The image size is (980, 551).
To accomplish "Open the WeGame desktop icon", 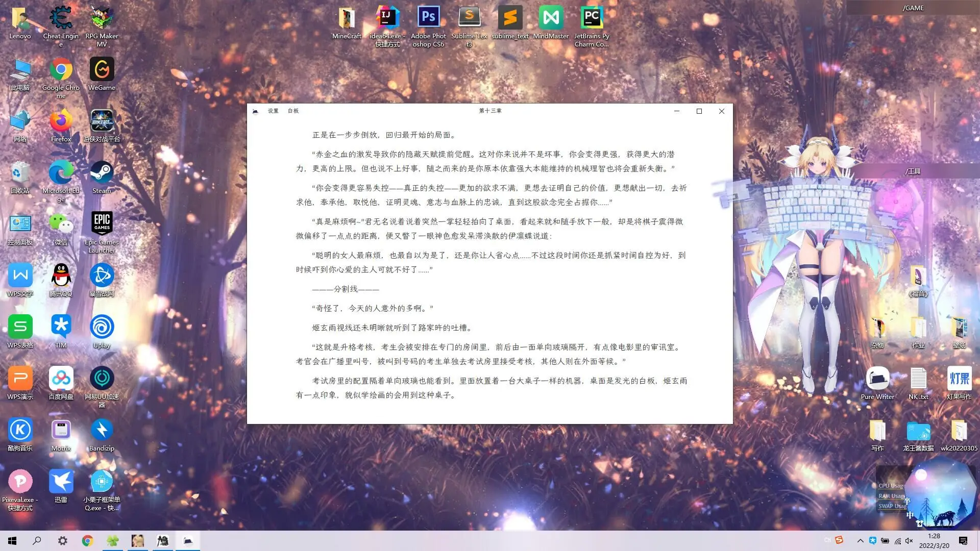I will tap(102, 74).
